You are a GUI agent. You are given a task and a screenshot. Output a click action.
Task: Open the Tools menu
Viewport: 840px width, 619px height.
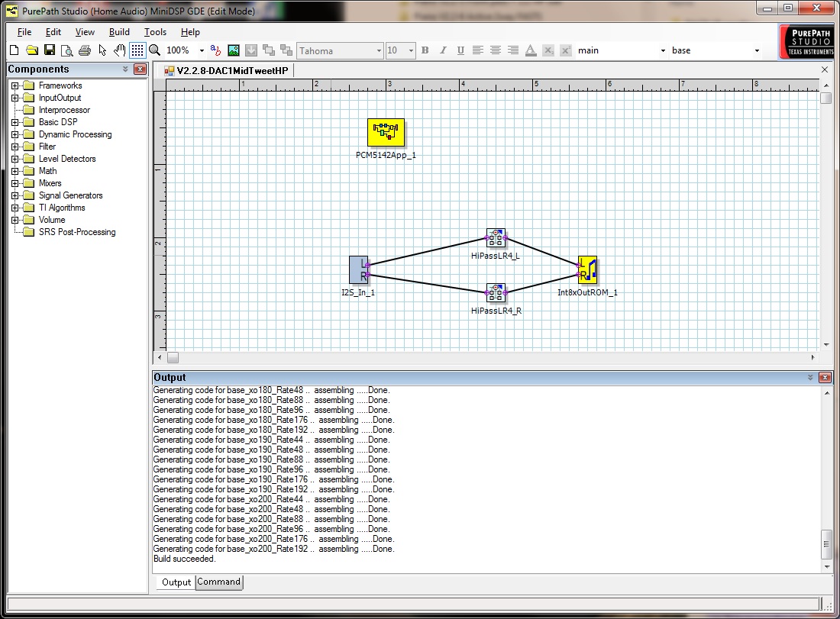coord(155,32)
